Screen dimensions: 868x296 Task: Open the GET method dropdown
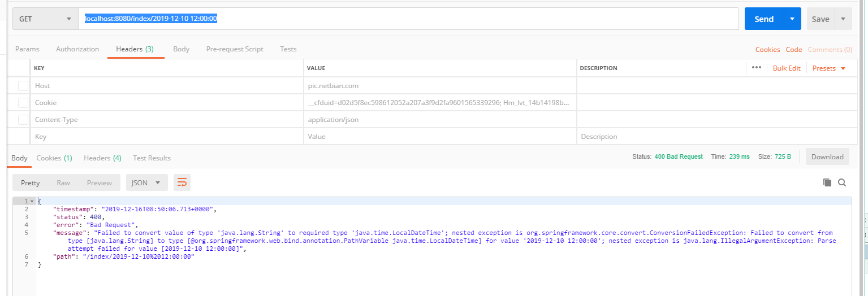click(x=46, y=19)
